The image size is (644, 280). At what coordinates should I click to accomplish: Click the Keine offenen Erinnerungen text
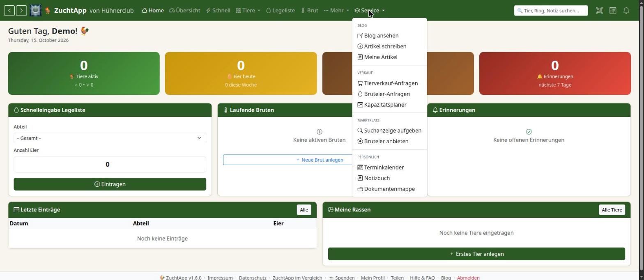click(x=529, y=140)
